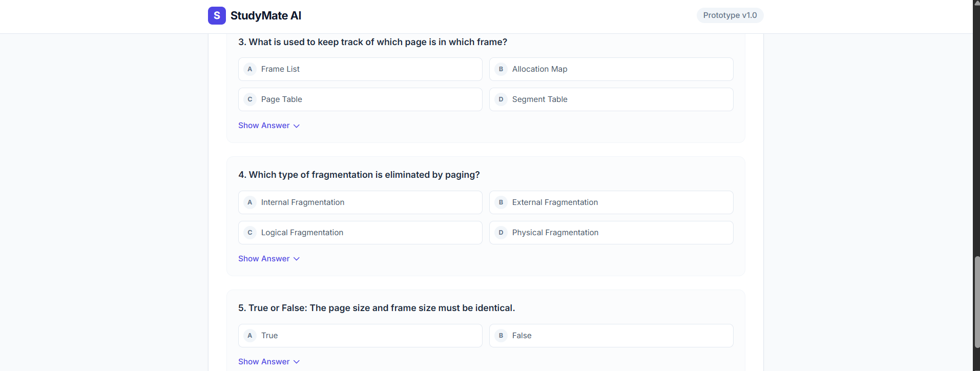Select the Segment Table answer option
Image resolution: width=980 pixels, height=371 pixels.
click(611, 99)
